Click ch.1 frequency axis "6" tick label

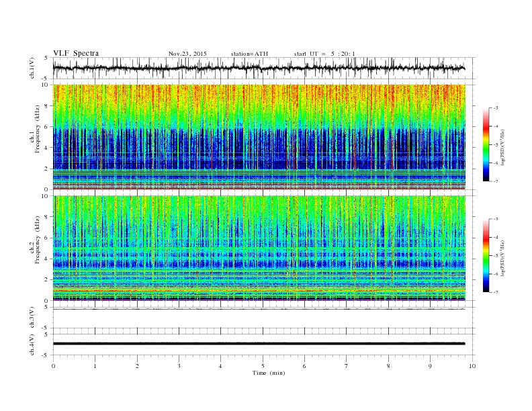pos(47,127)
